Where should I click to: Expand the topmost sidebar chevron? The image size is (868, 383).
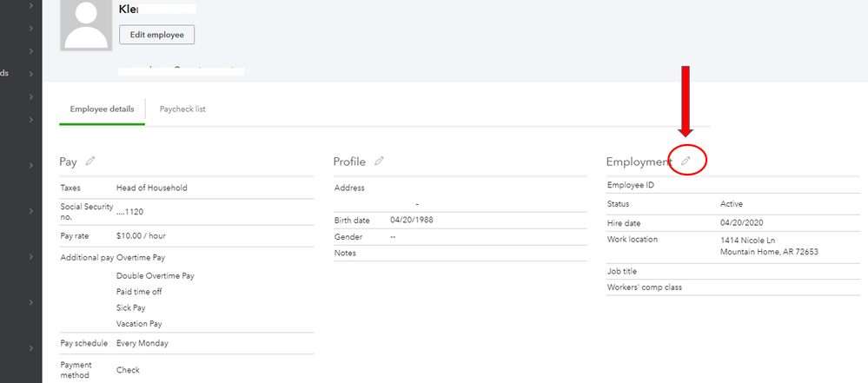tap(31, 5)
